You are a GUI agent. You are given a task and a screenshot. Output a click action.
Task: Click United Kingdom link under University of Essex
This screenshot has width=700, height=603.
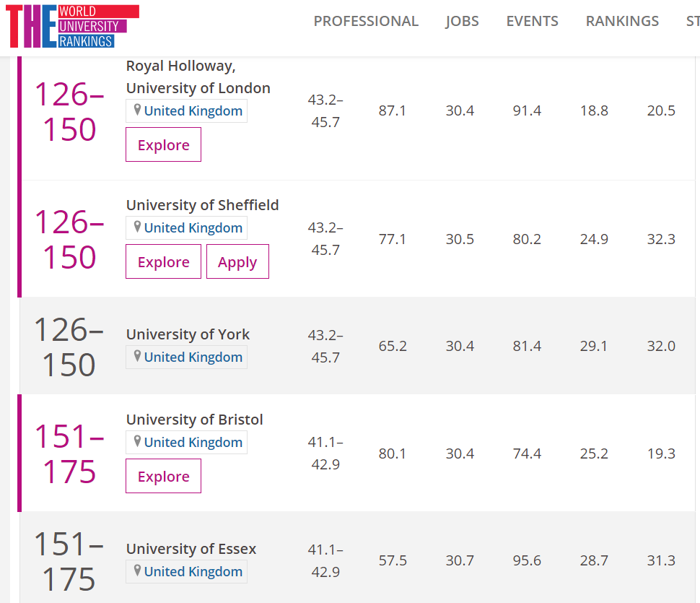[x=193, y=571]
